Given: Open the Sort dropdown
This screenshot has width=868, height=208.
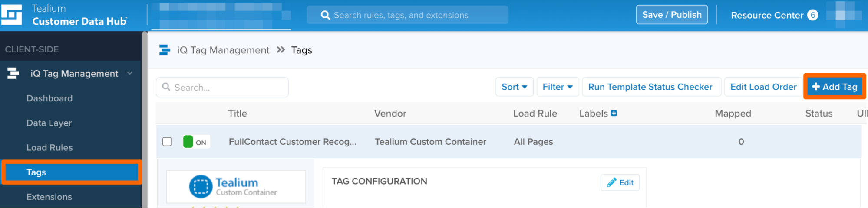Looking at the screenshot, I should pyautogui.click(x=514, y=87).
